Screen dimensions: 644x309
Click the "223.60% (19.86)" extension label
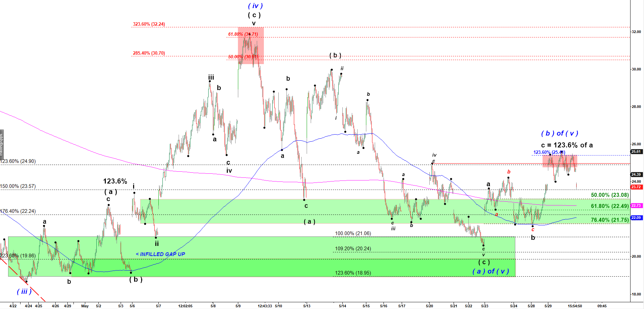tap(18, 256)
